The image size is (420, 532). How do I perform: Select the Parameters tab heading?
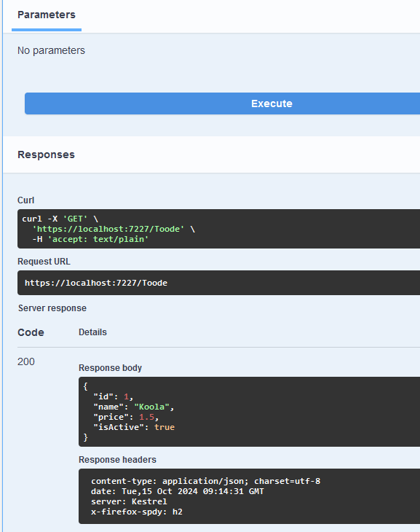(47, 15)
